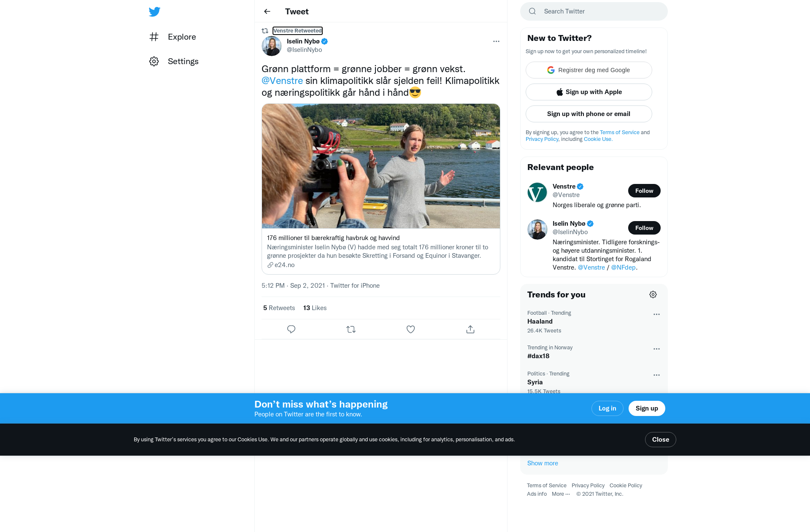Click Show more under trends

543,463
